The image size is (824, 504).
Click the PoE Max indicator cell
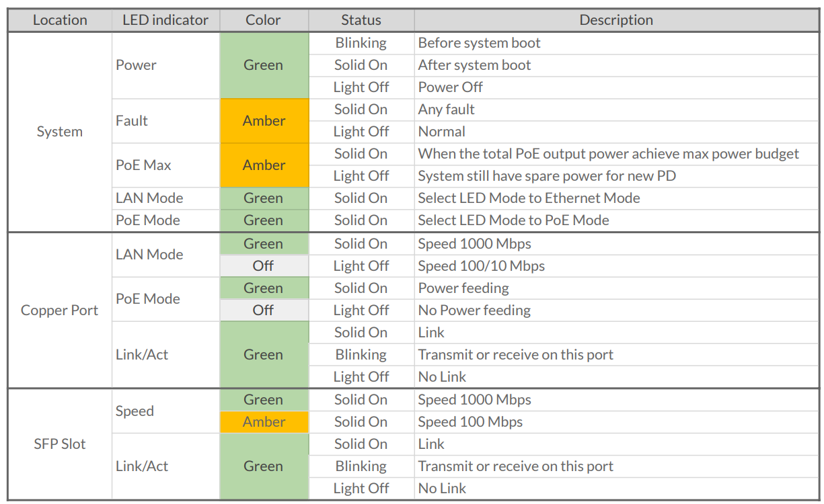click(143, 165)
